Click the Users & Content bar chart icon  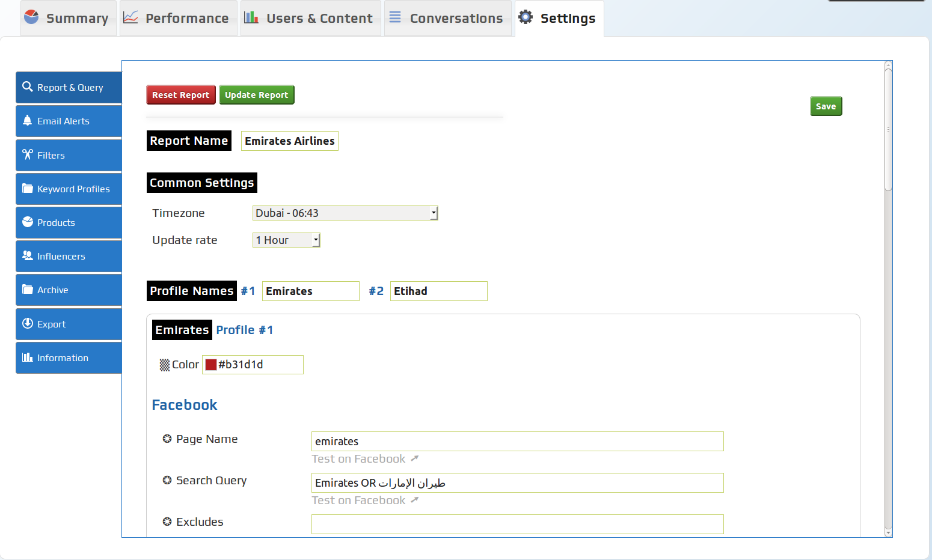(x=251, y=17)
